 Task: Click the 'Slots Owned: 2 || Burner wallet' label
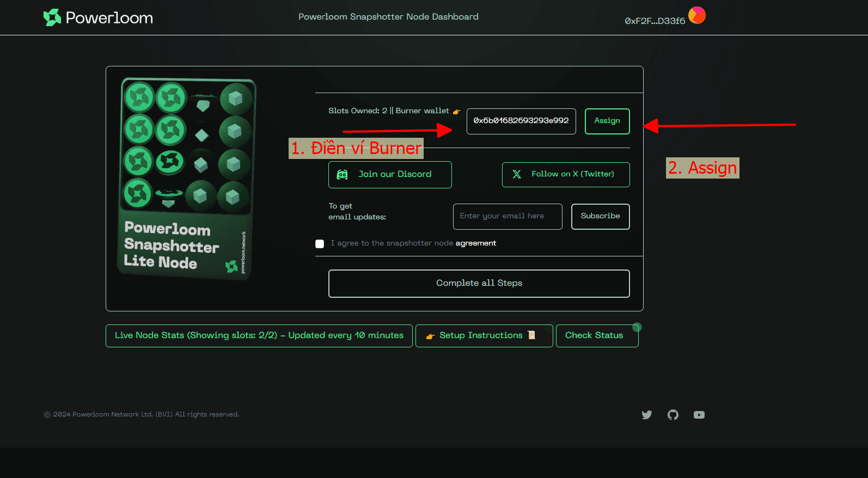pyautogui.click(x=389, y=111)
